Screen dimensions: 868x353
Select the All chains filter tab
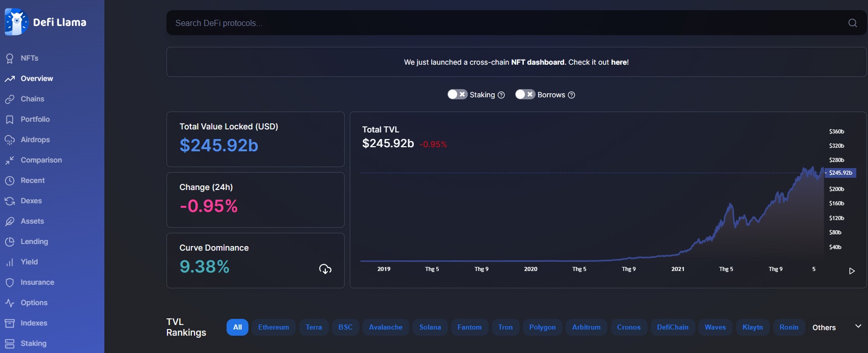[x=237, y=328]
